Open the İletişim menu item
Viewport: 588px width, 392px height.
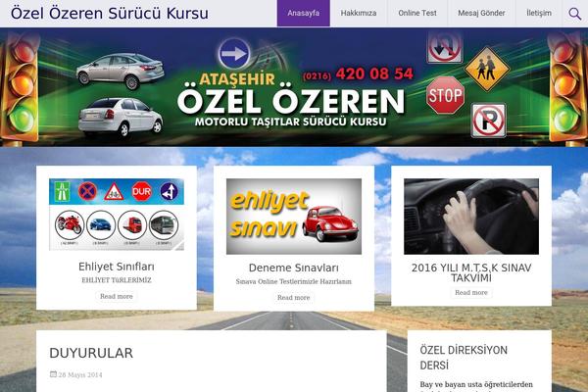[x=539, y=13]
